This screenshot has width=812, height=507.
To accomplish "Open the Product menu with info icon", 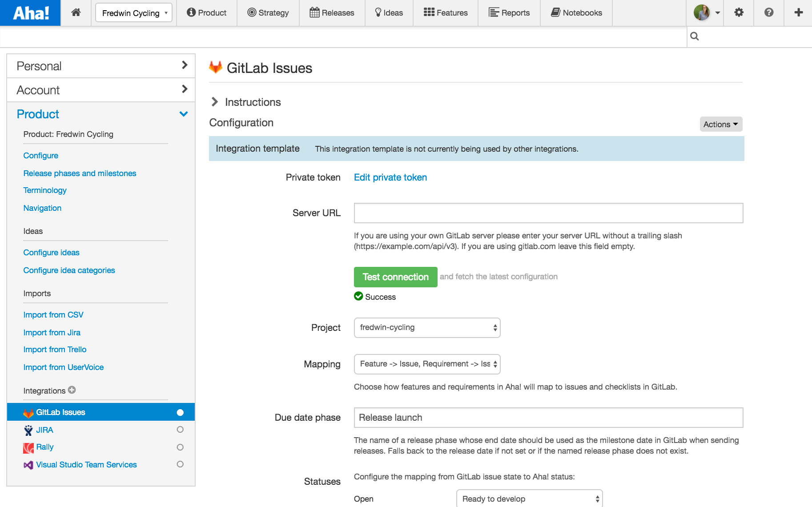I will click(207, 13).
